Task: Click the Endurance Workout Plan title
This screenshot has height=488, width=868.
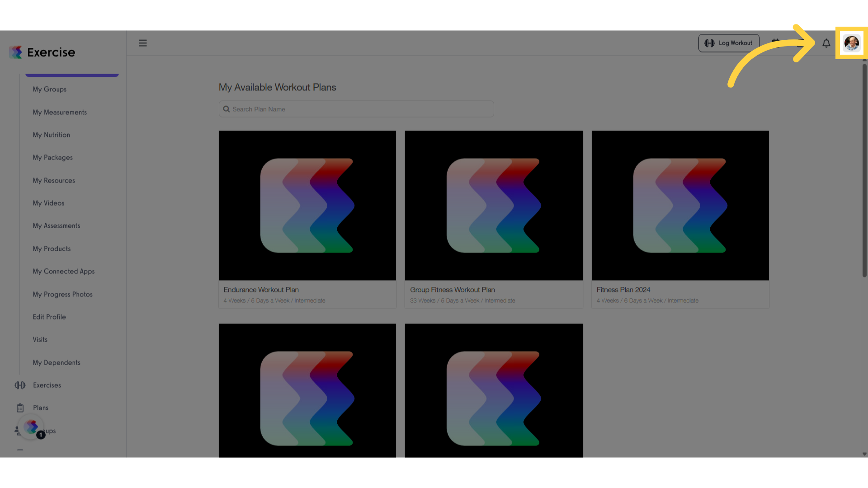Action: click(x=261, y=290)
